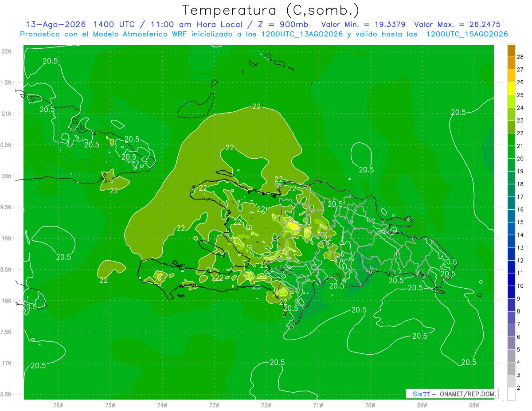Select the date '13-Ago-2026' in the header

coord(55,25)
